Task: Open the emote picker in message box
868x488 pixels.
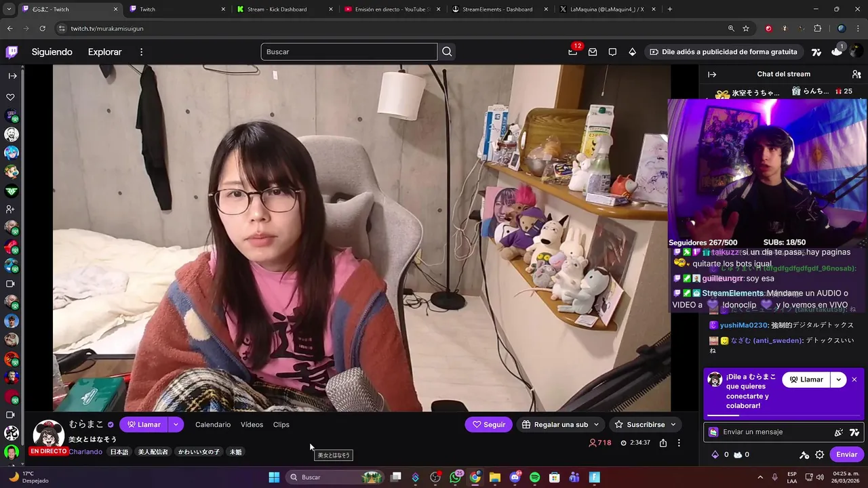Action: pyautogui.click(x=839, y=432)
